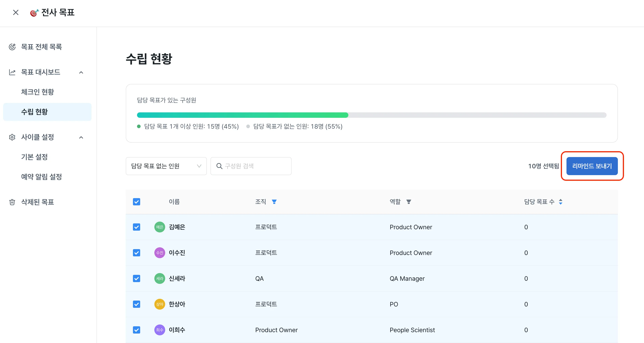Screen dimensions: 644x343
Task: Collapse the 사이클 설정 section chevron
Action: tap(81, 137)
